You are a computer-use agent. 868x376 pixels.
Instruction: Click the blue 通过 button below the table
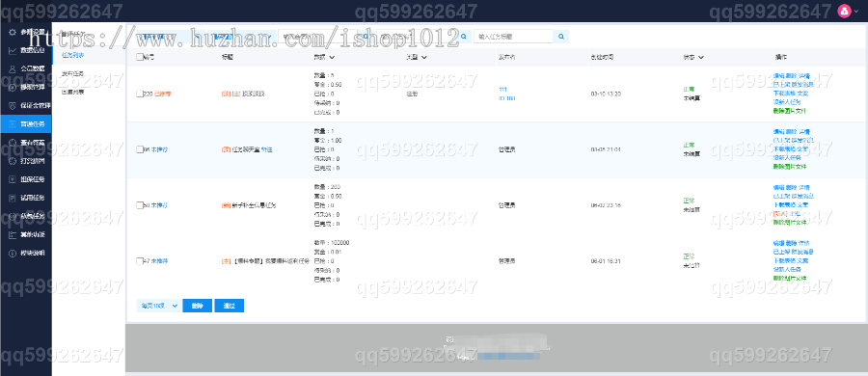(x=230, y=305)
